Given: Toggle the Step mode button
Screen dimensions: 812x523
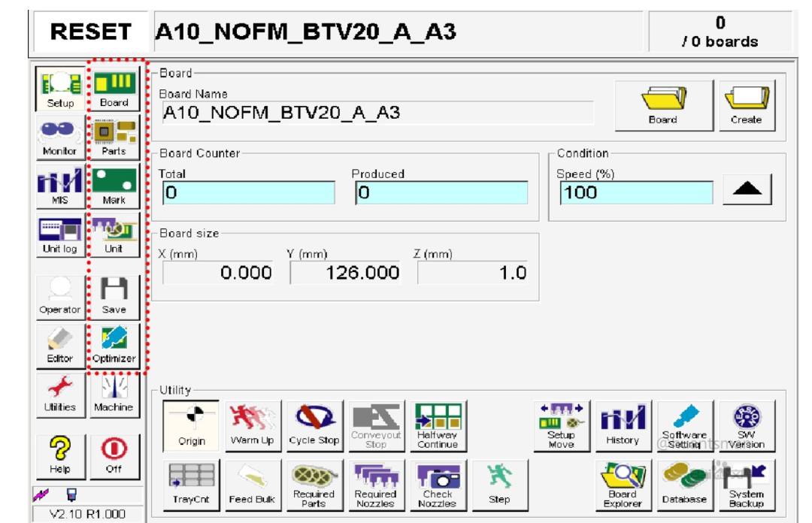Looking at the screenshot, I should coord(499,485).
